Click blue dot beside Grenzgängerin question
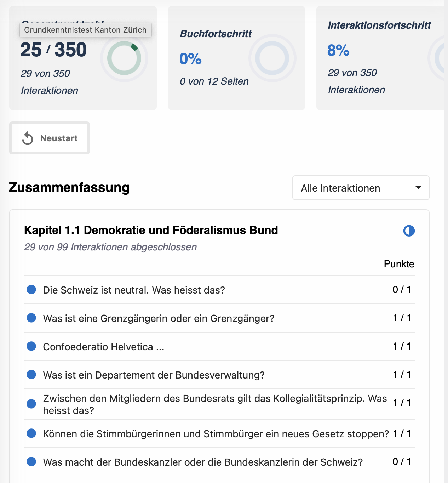The height and width of the screenshot is (483, 448). tap(31, 318)
